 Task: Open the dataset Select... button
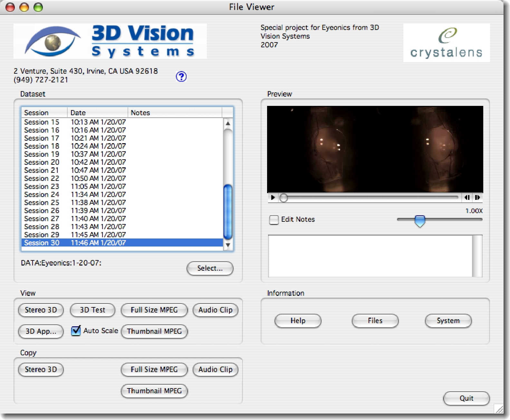click(210, 268)
